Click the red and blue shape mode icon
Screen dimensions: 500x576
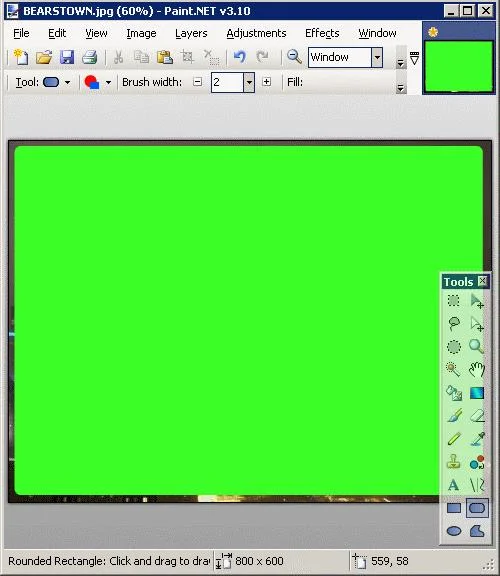click(x=91, y=82)
